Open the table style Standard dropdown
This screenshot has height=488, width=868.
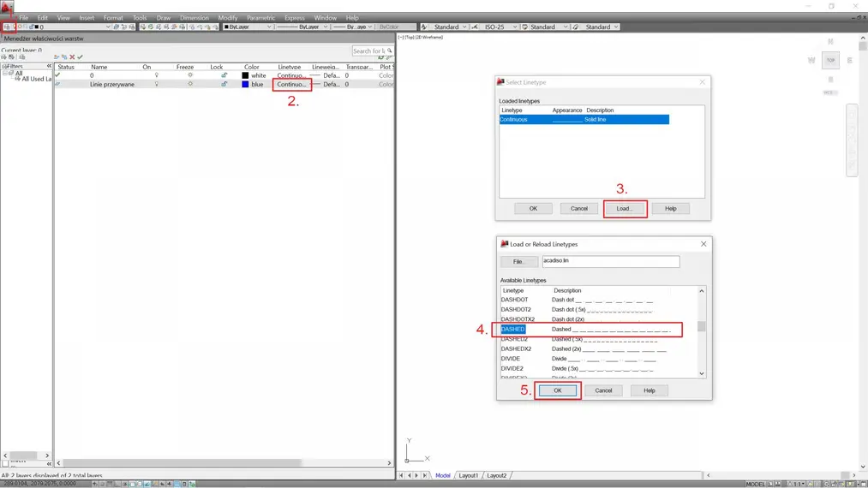(566, 27)
